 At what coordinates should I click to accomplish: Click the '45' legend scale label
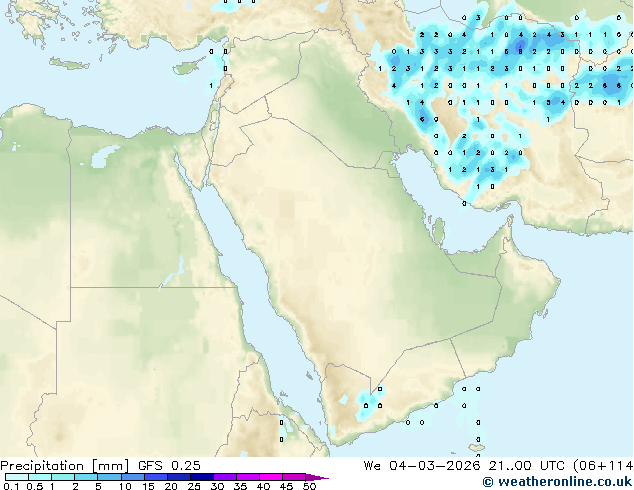[287, 486]
